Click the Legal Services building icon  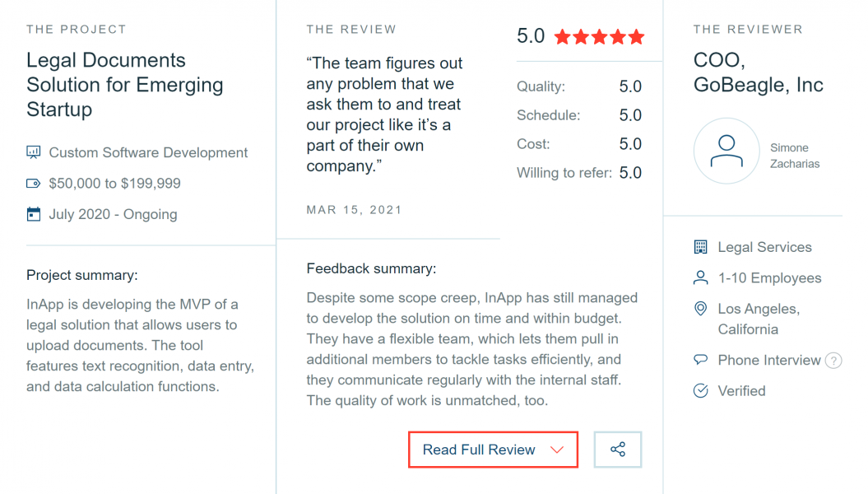(701, 247)
